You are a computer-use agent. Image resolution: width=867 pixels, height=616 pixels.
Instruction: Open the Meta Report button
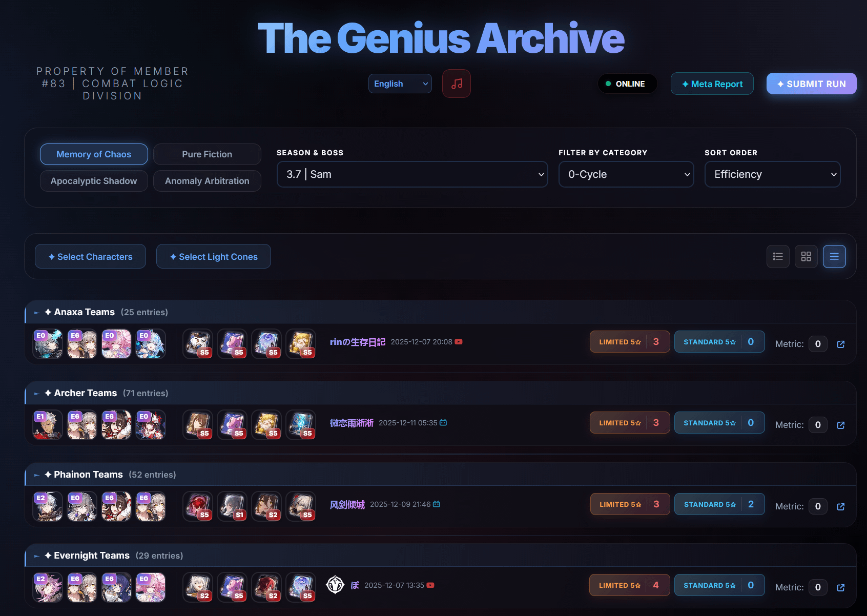pos(712,84)
